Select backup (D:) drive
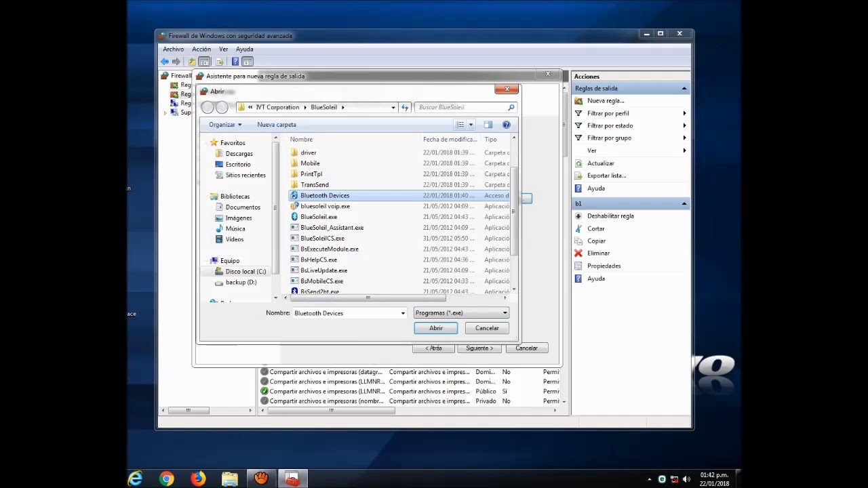Viewport: 868px width, 488px height. point(235,282)
